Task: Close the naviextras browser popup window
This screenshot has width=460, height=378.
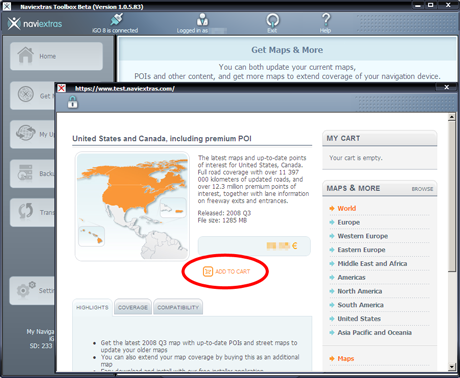Action: [447, 87]
